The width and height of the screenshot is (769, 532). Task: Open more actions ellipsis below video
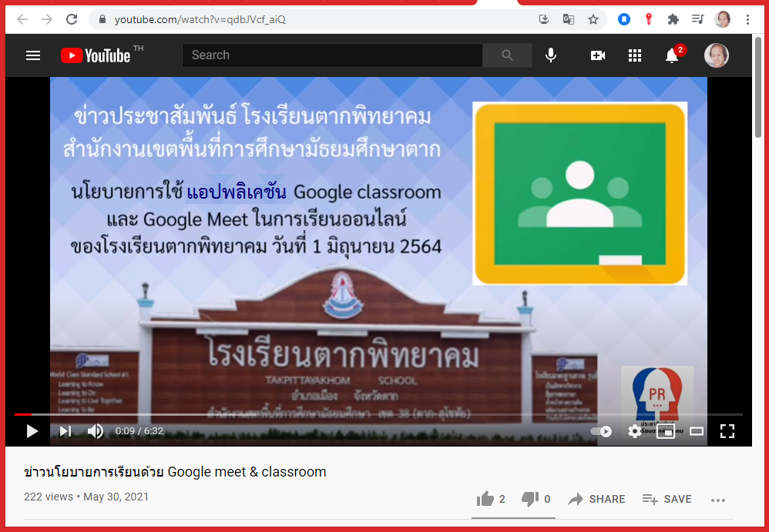point(718,500)
